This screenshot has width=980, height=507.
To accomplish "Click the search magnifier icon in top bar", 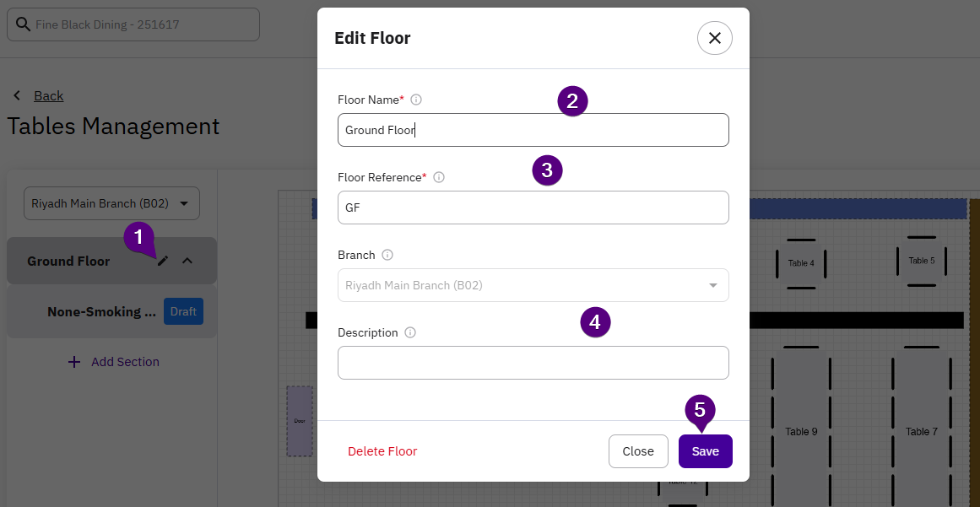I will (x=22, y=24).
